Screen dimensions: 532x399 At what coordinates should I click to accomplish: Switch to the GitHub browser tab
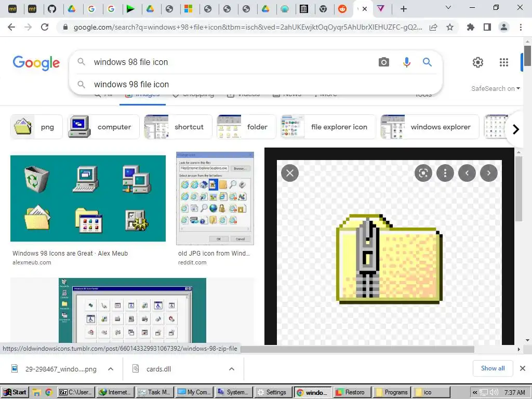[x=51, y=9]
